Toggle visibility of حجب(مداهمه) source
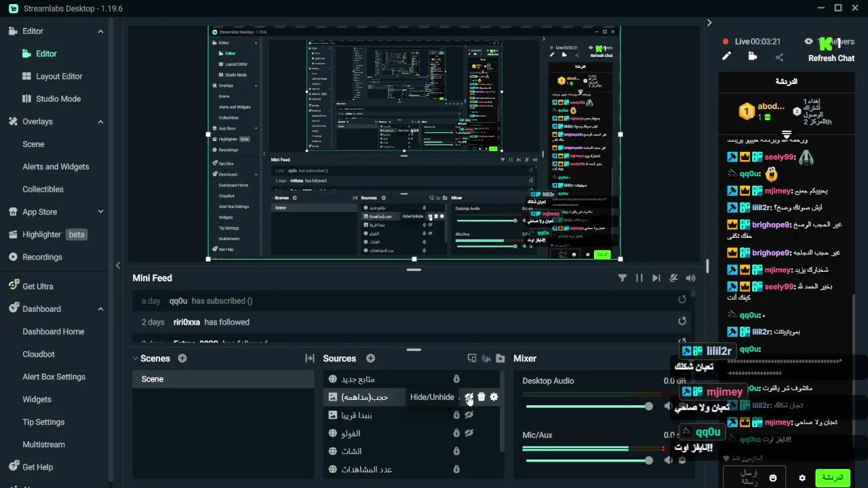Viewport: 868px width, 488px height. click(x=469, y=397)
